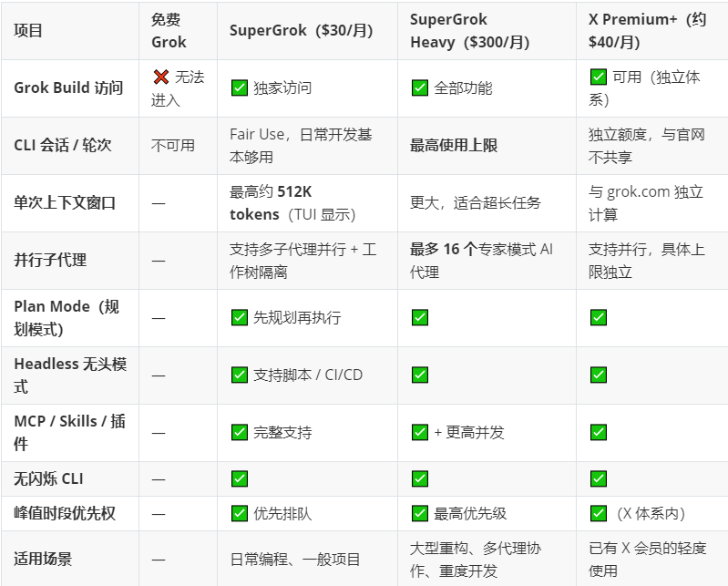
Task: Select the SuperGrok Heavy ($300/月) header
Action: pyautogui.click(x=487, y=31)
